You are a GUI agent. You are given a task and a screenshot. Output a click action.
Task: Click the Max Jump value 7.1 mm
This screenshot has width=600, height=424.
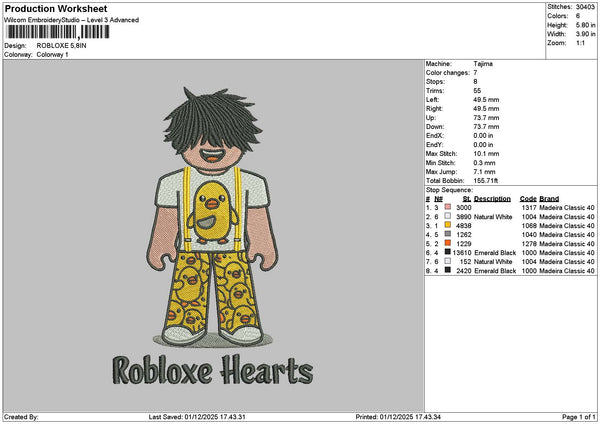(484, 172)
